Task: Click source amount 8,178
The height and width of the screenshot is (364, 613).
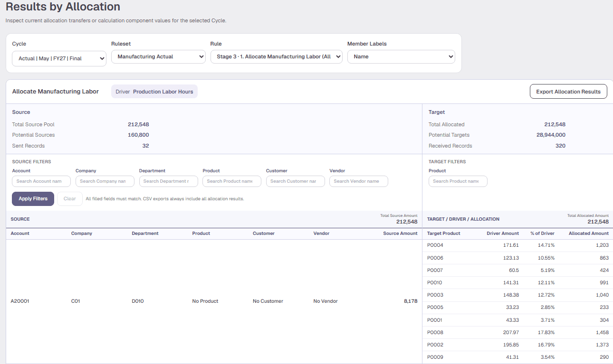Action: pyautogui.click(x=410, y=301)
